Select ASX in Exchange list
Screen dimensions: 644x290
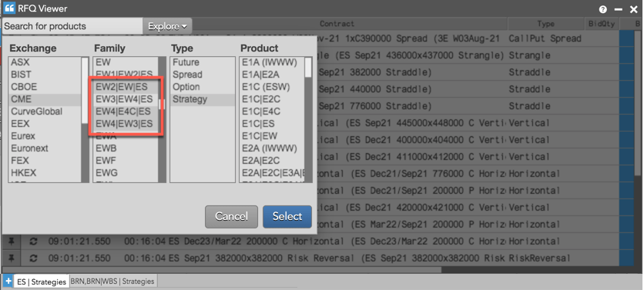pyautogui.click(x=45, y=62)
